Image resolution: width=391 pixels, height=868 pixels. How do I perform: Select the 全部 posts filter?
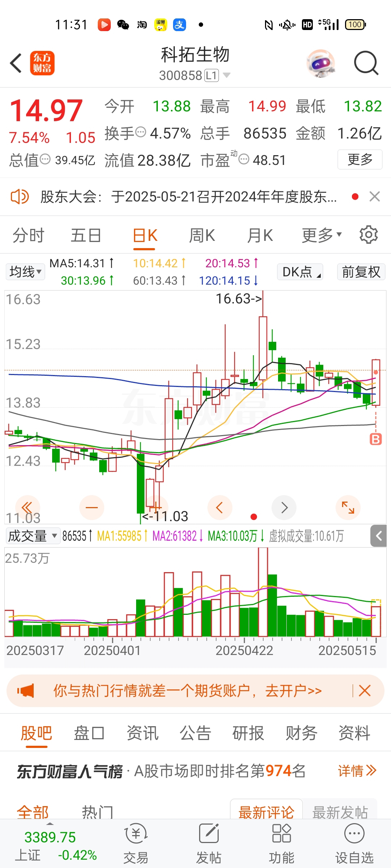click(33, 812)
